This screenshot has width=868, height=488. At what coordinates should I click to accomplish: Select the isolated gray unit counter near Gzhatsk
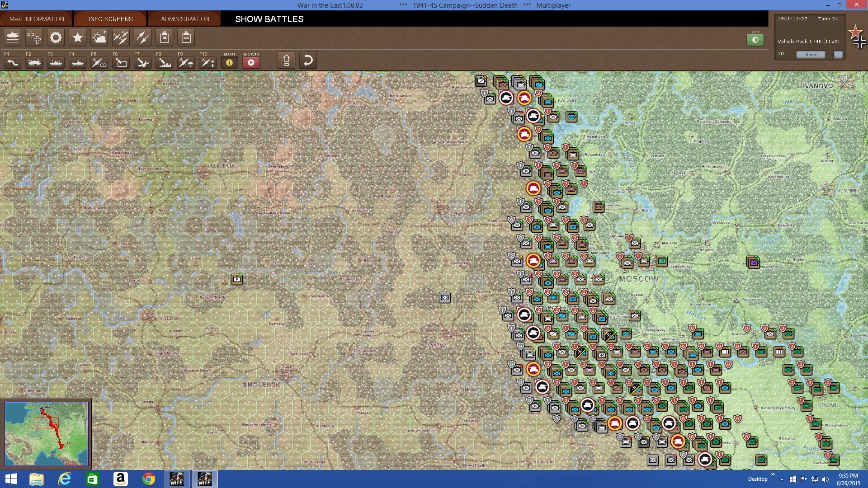[445, 297]
